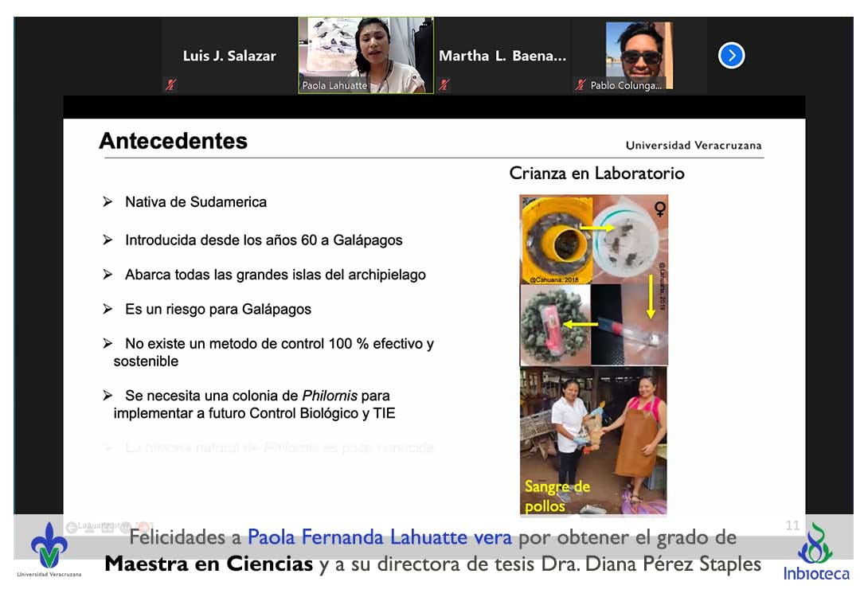The image size is (868, 605).
Task: Select Luis J. Salazar's participant tile
Action: [229, 56]
